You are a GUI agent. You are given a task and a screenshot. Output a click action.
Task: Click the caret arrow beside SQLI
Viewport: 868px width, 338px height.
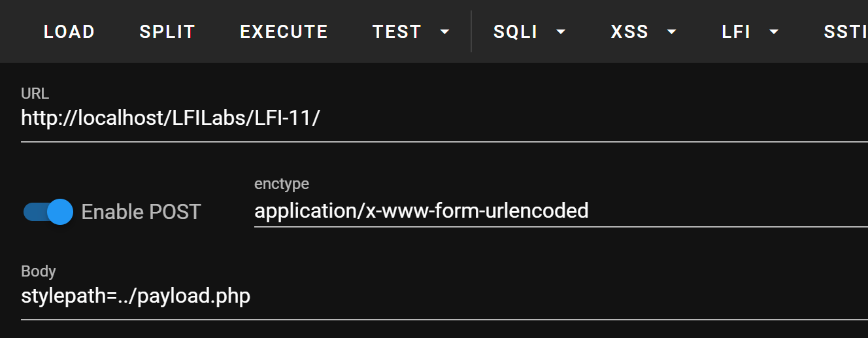(x=561, y=31)
